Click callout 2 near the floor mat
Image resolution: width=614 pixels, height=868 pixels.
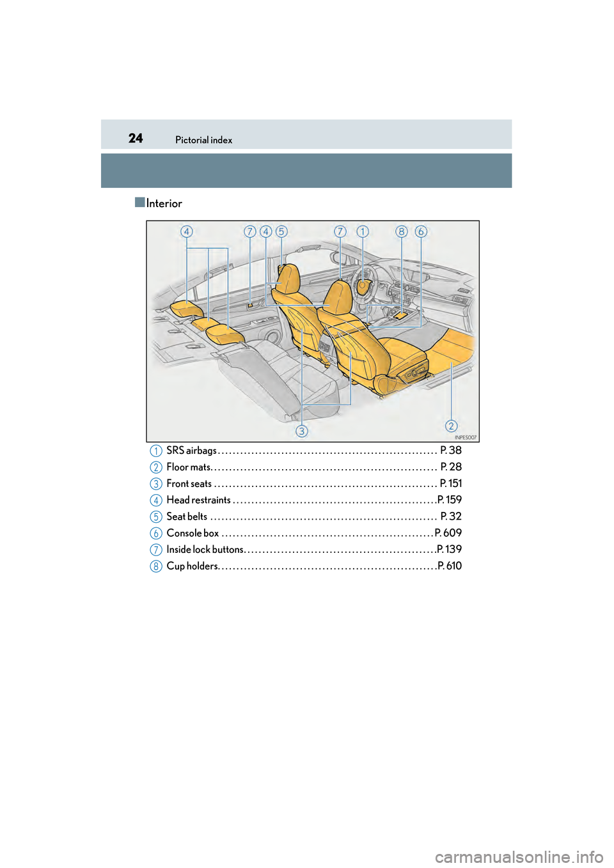tap(452, 426)
